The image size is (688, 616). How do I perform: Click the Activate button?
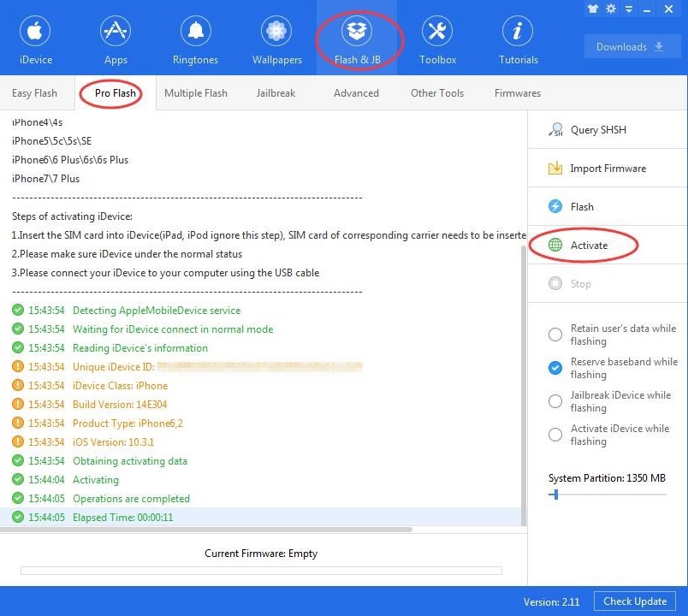(x=588, y=246)
